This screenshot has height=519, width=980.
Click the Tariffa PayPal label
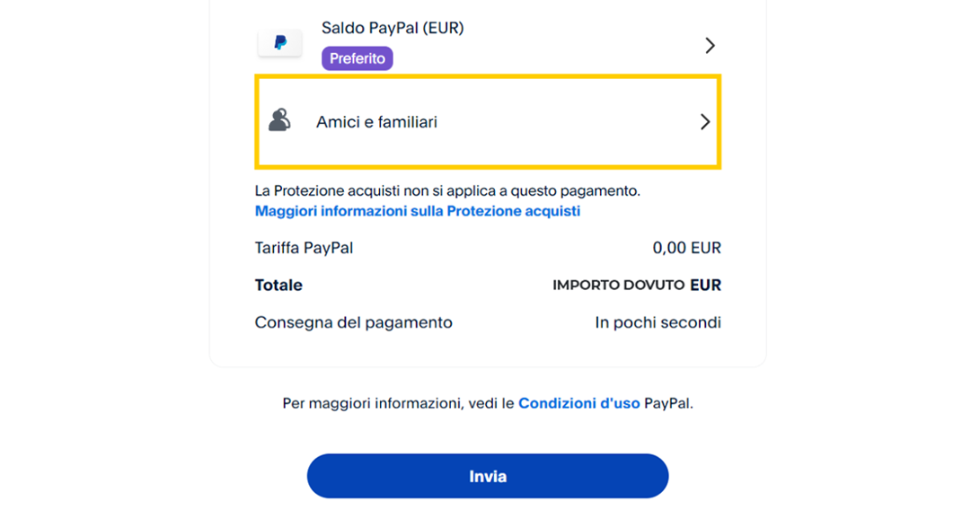coord(304,248)
